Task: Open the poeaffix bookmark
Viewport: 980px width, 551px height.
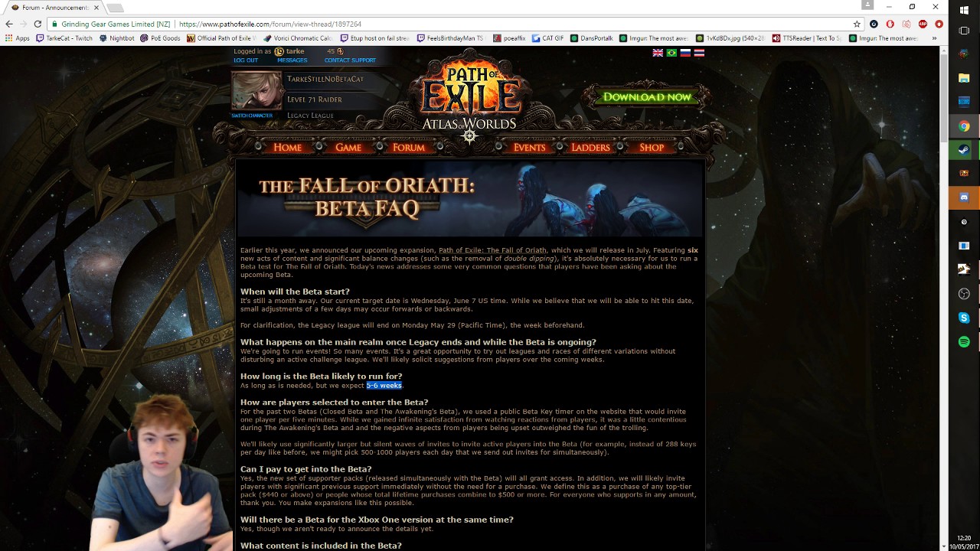Action: (x=509, y=38)
